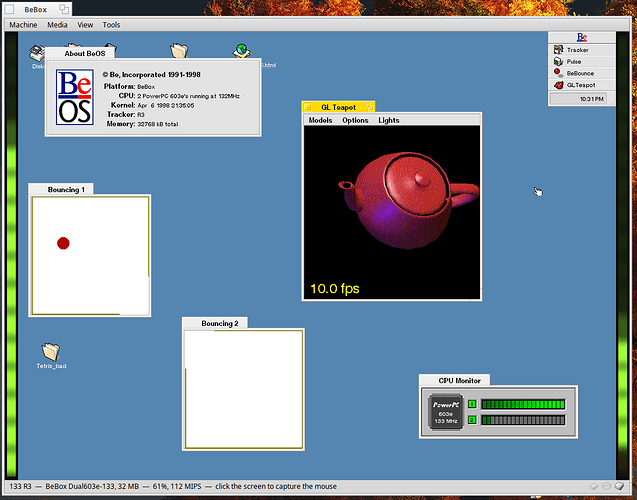Toggle CPU 1 in CPU Monitor
Viewport: 637px width, 500px height.
click(472, 404)
